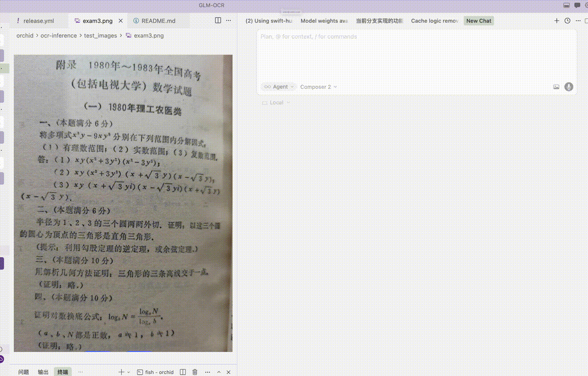The width and height of the screenshot is (588, 376).
Task: Maximize panel with up chevron
Action: (219, 372)
